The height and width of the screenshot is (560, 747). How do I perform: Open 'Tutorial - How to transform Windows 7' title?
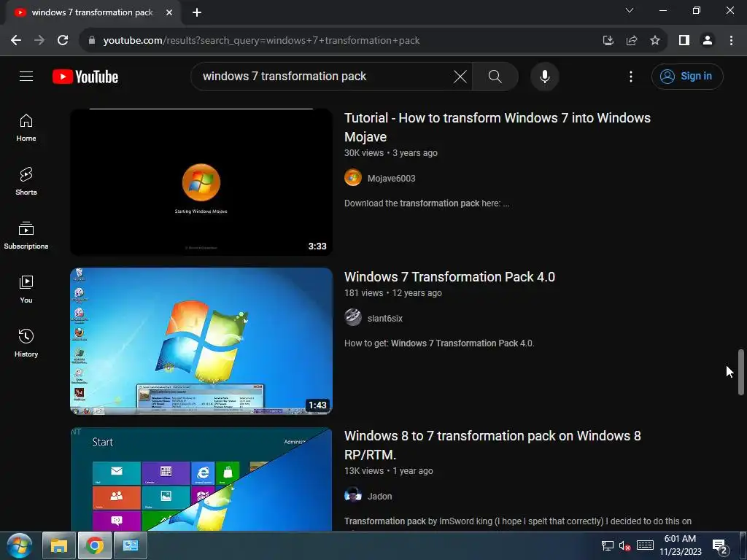(x=498, y=127)
